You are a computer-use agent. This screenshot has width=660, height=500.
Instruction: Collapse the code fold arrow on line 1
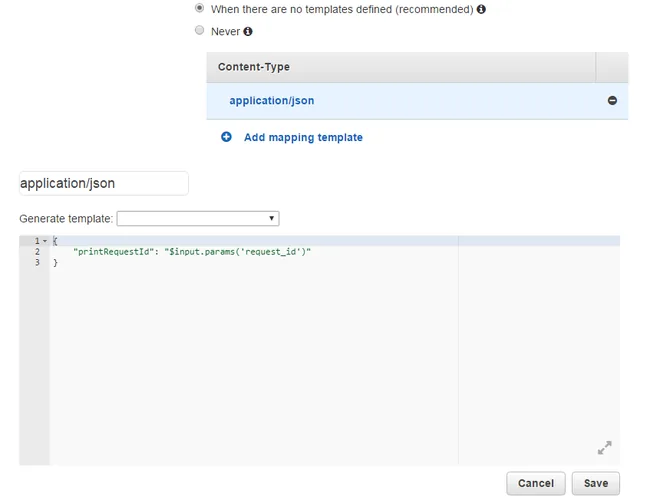coord(45,241)
